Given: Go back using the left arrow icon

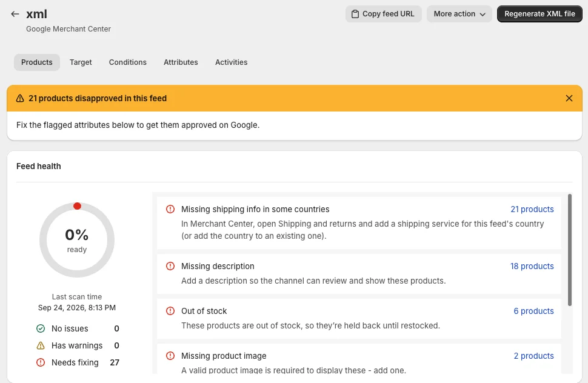Looking at the screenshot, I should coord(15,14).
